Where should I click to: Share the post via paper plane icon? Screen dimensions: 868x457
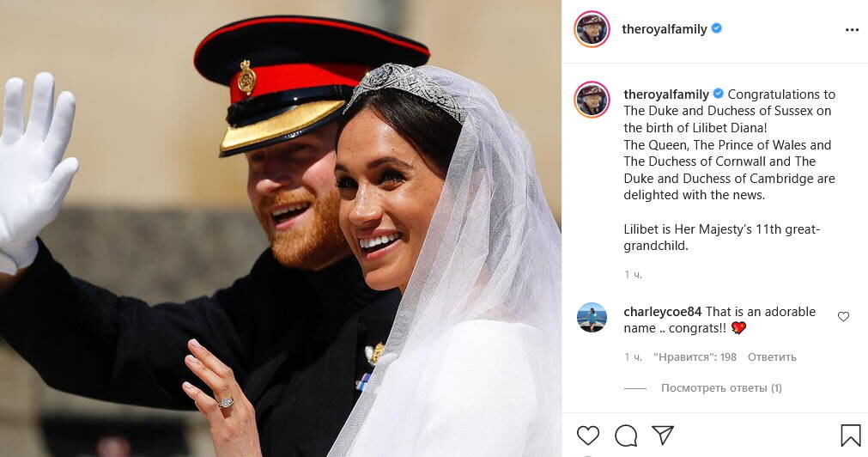tap(663, 435)
